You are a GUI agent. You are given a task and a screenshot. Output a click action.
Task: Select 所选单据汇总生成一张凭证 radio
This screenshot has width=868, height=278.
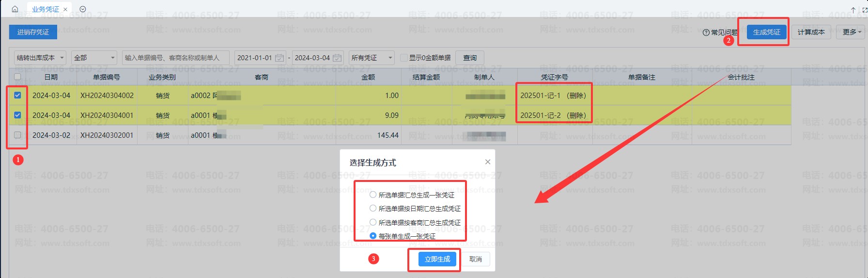pyautogui.click(x=373, y=195)
